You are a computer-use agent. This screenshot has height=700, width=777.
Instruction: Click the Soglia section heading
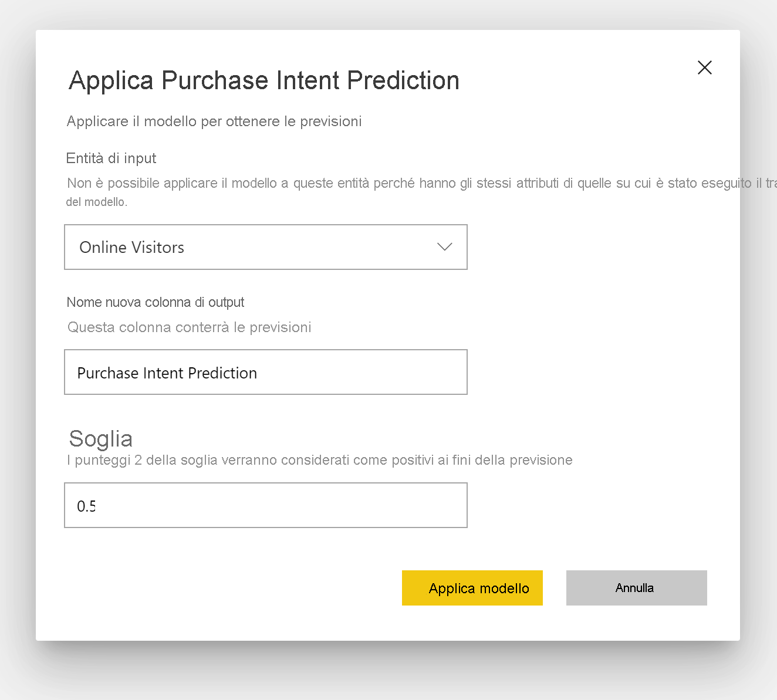pyautogui.click(x=101, y=438)
